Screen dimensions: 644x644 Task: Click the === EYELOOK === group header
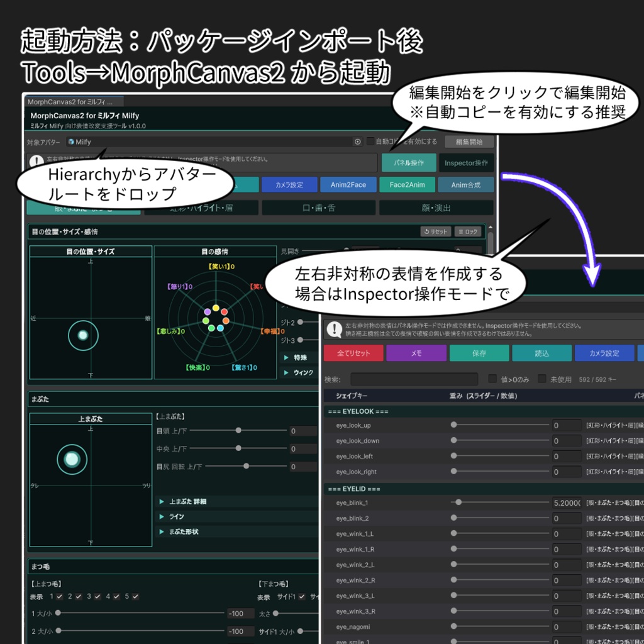[484, 411]
